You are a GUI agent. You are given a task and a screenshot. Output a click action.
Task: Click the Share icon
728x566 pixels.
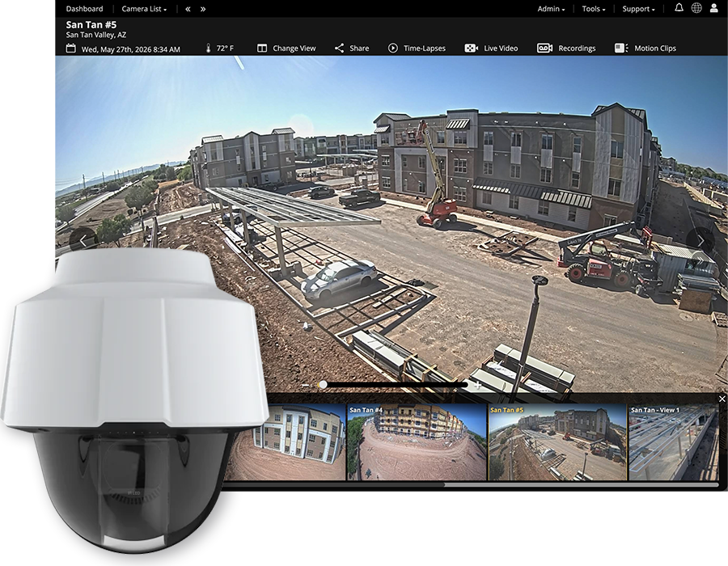(340, 49)
